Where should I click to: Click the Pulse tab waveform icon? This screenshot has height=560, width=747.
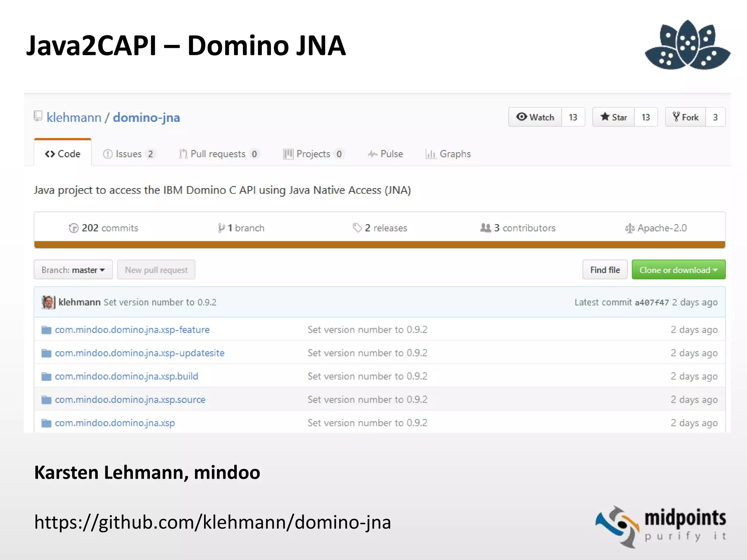[x=372, y=154]
